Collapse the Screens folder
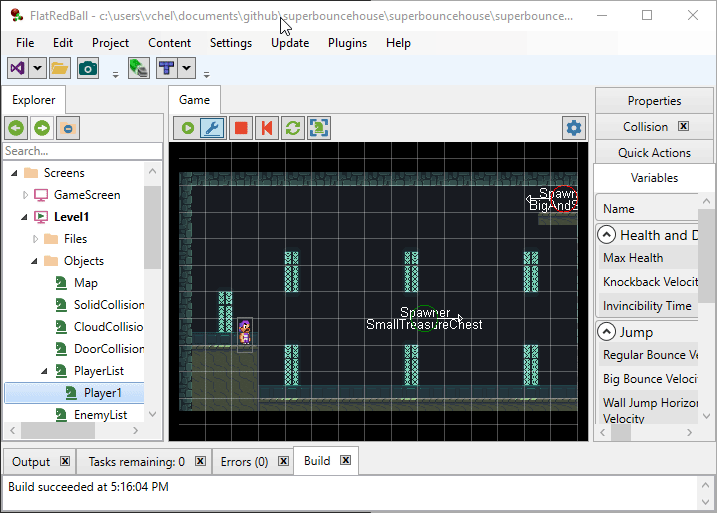This screenshot has width=717, height=513. (15, 173)
